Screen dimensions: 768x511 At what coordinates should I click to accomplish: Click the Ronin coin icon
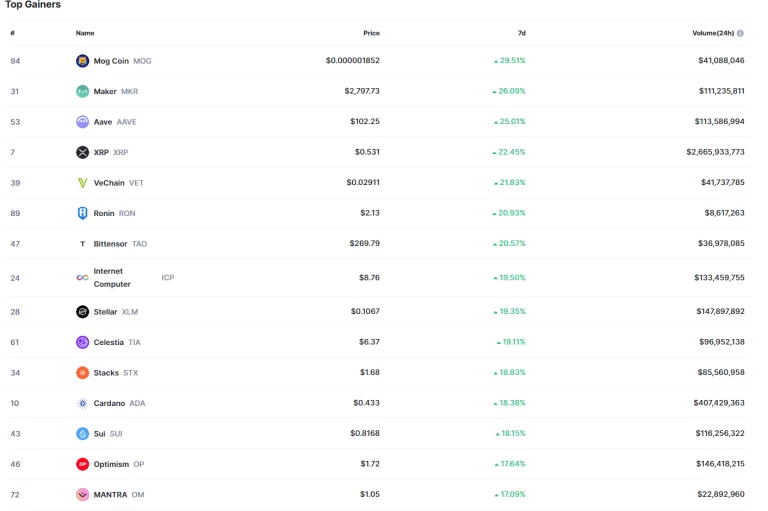83,213
